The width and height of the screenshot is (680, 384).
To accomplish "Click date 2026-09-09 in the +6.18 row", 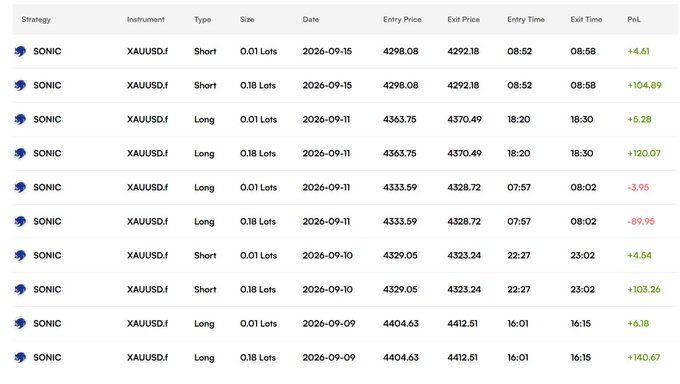I will [x=329, y=324].
